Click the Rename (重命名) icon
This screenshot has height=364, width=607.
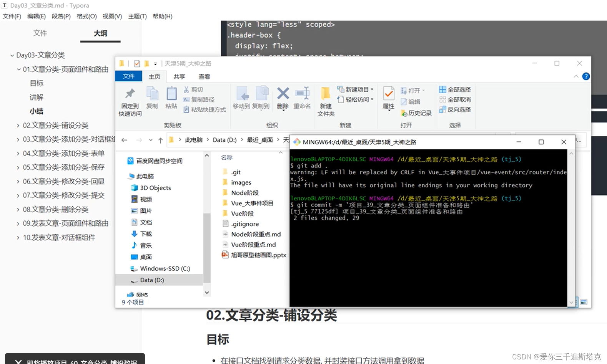click(302, 93)
